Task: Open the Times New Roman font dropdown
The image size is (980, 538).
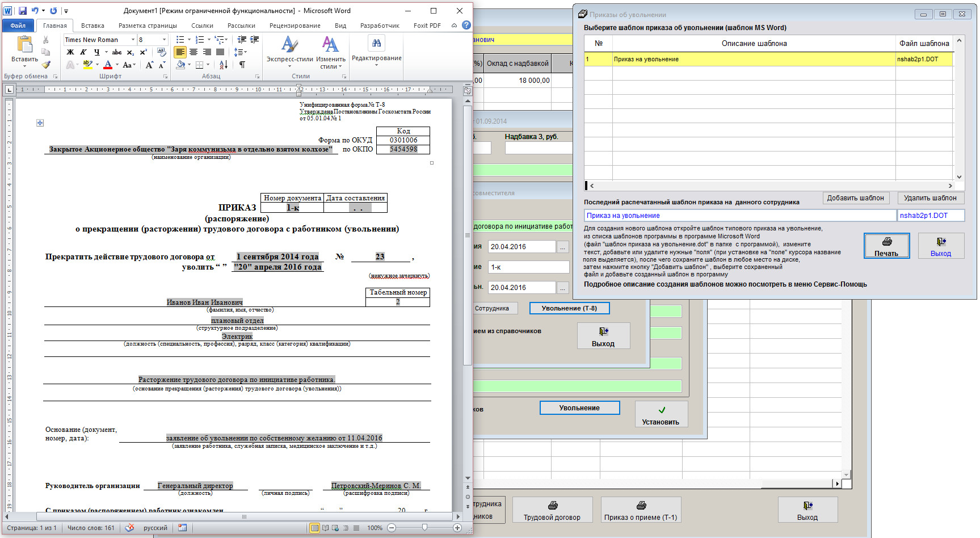Action: coord(133,40)
